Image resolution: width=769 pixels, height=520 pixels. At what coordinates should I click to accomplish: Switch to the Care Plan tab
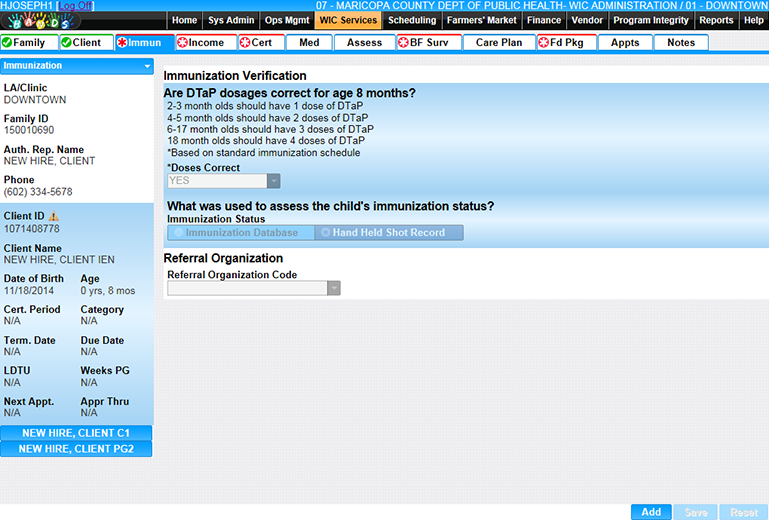tap(498, 43)
